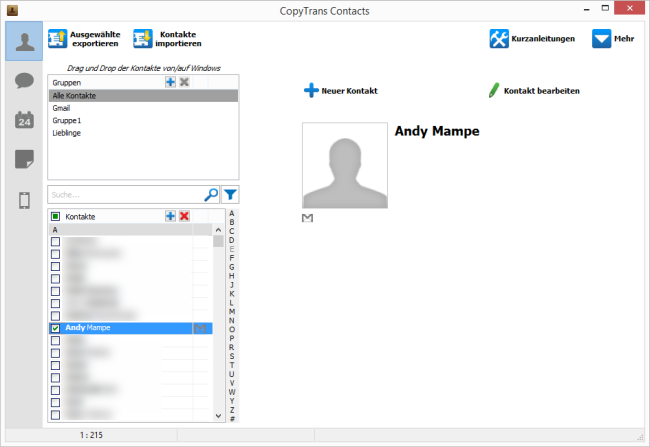Uncheck the Andy Mampe checkbox
650x447 pixels.
click(x=55, y=328)
